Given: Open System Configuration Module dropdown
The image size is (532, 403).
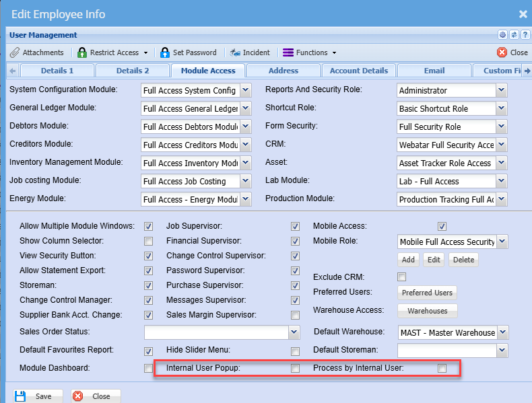Looking at the screenshot, I should tap(246, 90).
